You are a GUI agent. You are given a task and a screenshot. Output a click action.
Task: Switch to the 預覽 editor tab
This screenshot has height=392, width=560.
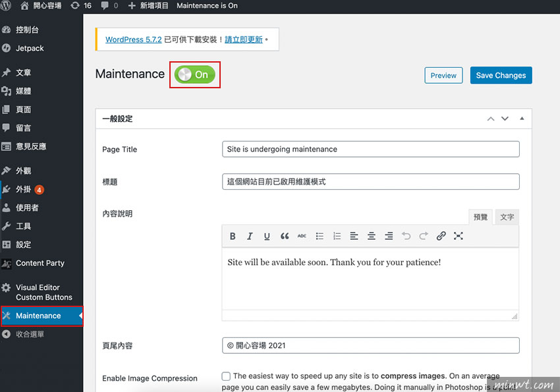(x=480, y=217)
